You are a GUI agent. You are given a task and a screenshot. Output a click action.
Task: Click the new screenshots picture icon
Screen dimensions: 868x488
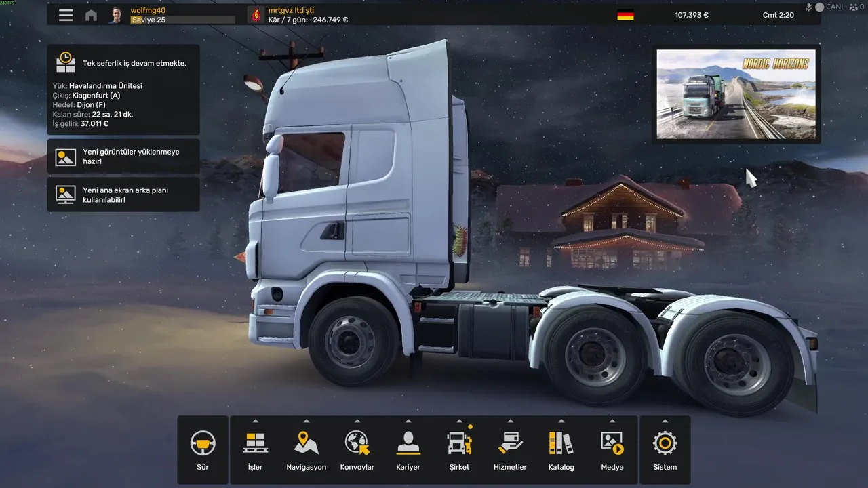[x=66, y=157]
